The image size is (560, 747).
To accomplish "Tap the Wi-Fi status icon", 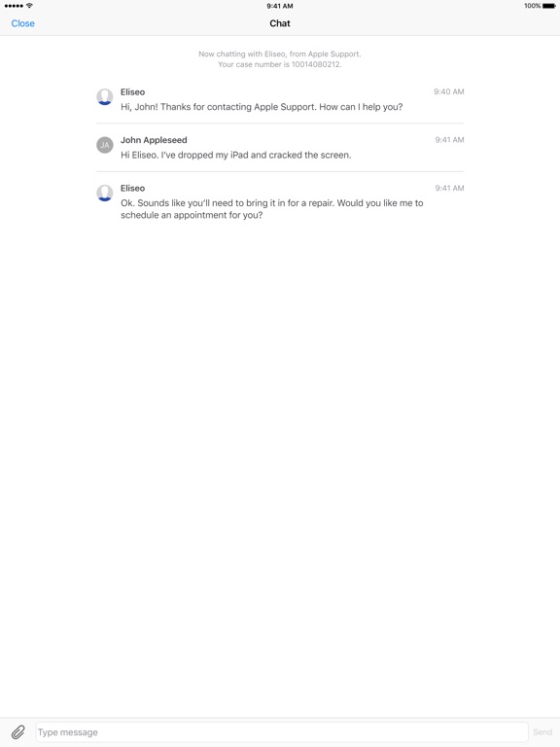I will [29, 6].
